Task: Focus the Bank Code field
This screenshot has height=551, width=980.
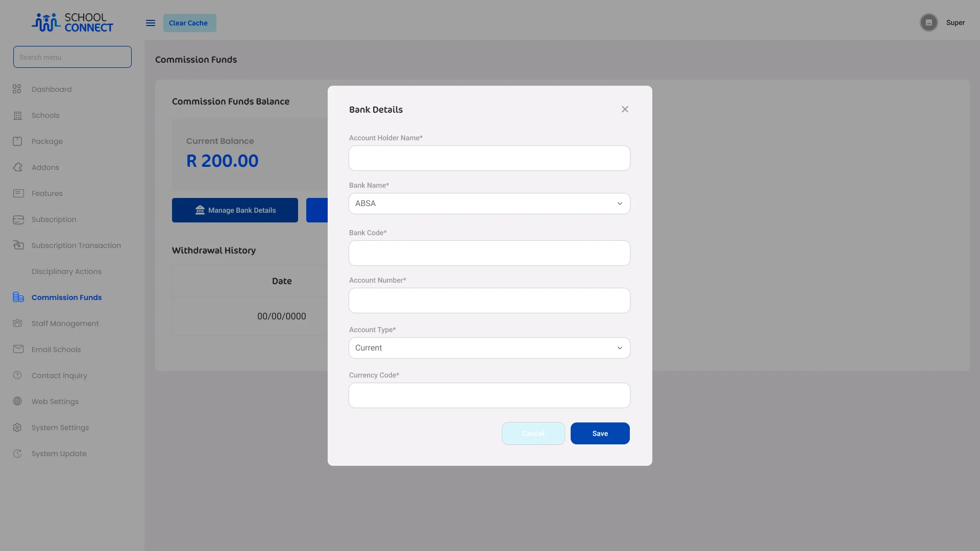Action: pos(489,253)
